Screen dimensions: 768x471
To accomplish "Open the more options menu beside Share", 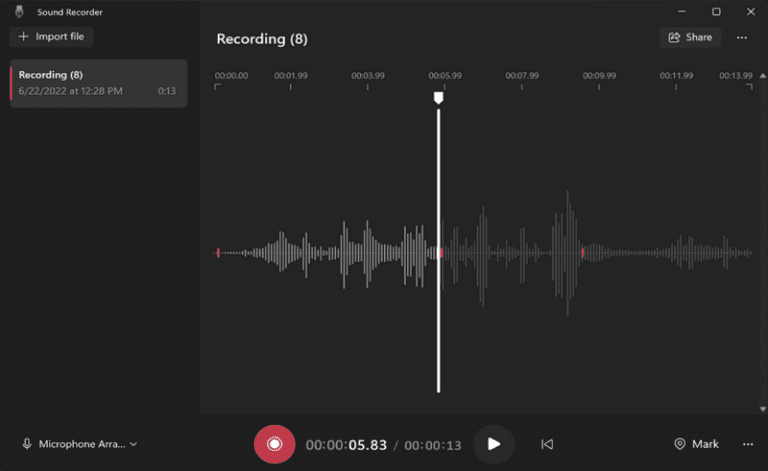I will coord(742,38).
